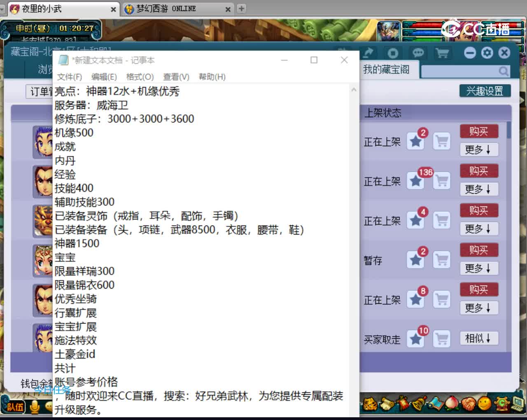Screen dimensions: 527x420
Task: Expand 相似 for the 买家取走 listing
Action: coord(479,338)
